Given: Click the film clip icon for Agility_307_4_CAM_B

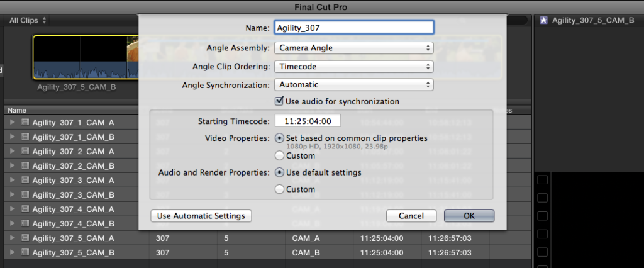Looking at the screenshot, I should click(25, 223).
